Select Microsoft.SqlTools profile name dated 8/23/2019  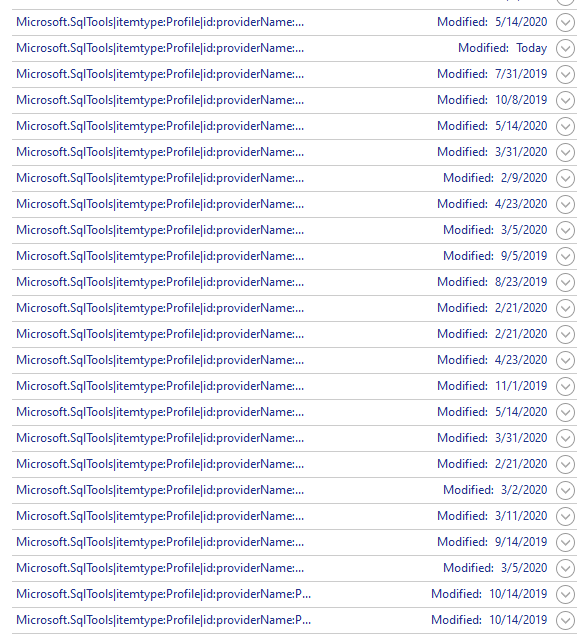click(160, 282)
